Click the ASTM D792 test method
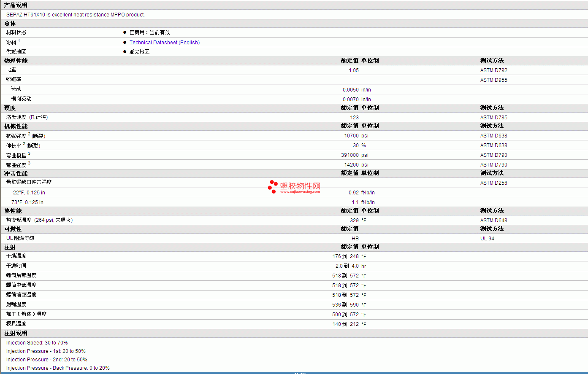 pos(494,70)
